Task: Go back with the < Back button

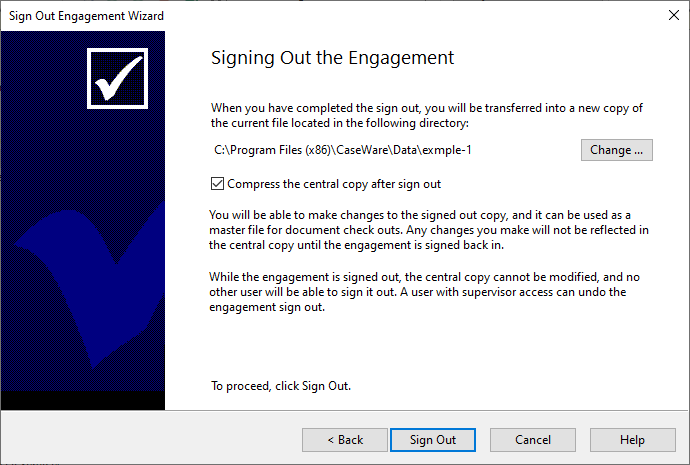Action: [x=345, y=439]
